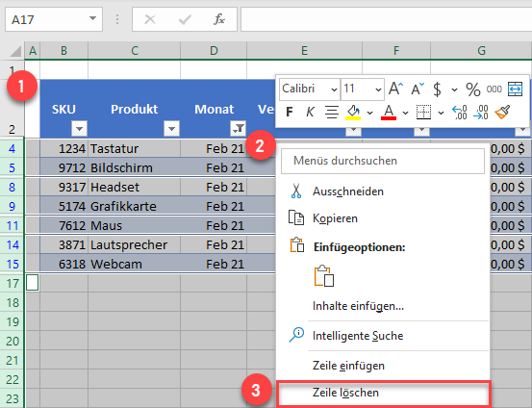Image resolution: width=532 pixels, height=408 pixels.
Task: Click the copy icon beside Kopieren
Action: point(296,217)
